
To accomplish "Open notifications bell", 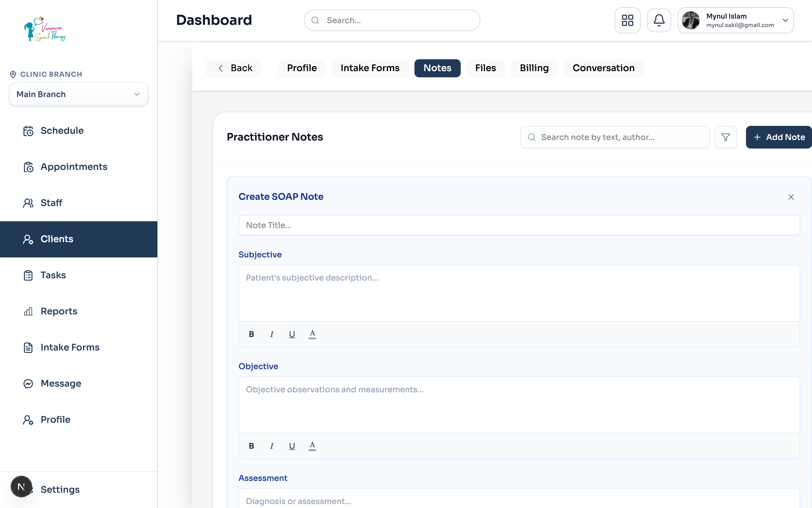I will 659,20.
